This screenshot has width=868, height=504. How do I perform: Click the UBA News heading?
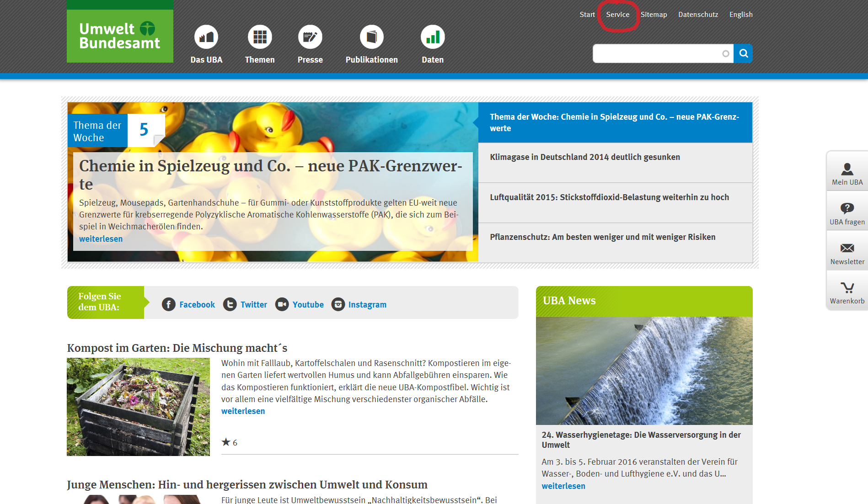[569, 301]
